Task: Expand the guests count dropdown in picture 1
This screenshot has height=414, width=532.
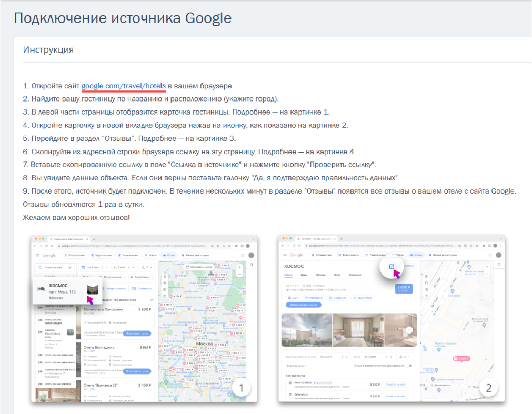Action: point(147,267)
